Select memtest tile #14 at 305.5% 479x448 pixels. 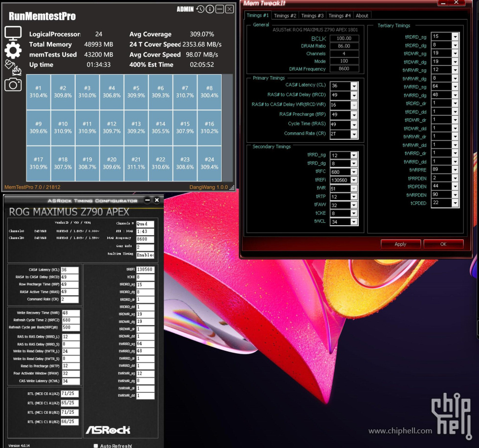(x=160, y=128)
